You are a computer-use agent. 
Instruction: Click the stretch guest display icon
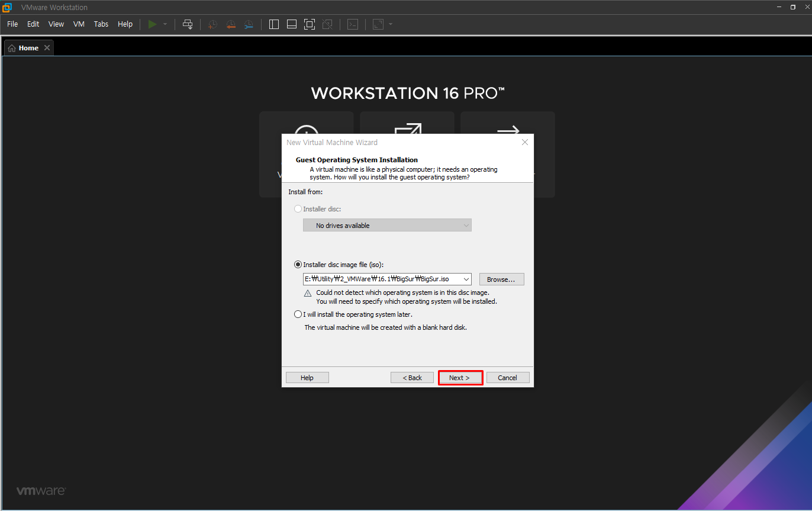(x=378, y=24)
